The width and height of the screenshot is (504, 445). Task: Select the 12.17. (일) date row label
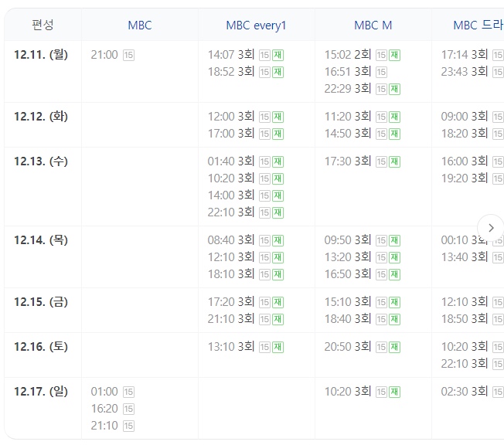pyautogui.click(x=41, y=392)
